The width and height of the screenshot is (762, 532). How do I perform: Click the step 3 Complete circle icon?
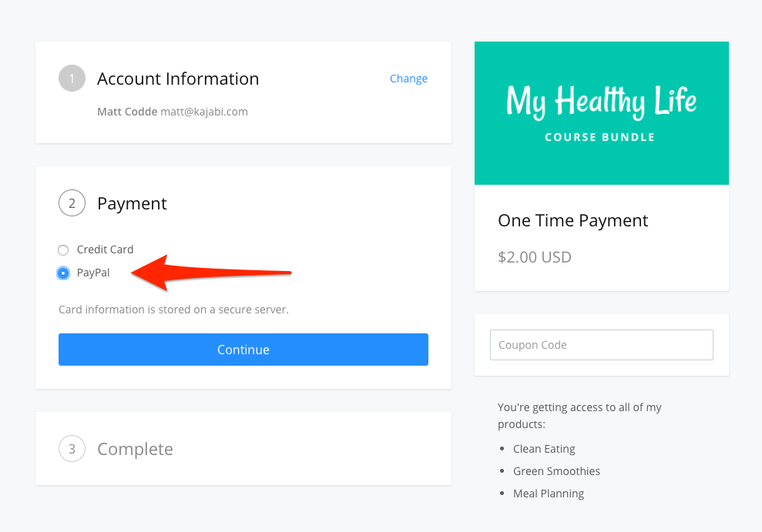[72, 449]
